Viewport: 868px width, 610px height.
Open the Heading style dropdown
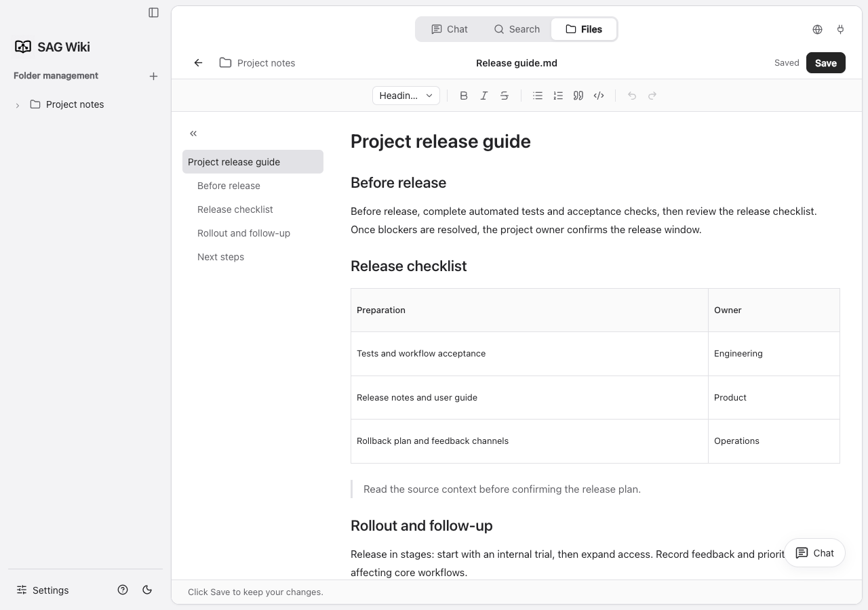406,96
